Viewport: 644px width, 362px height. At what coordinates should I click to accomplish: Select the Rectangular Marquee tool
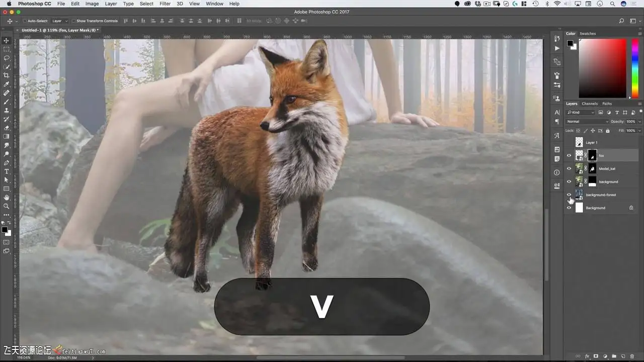[x=7, y=49]
